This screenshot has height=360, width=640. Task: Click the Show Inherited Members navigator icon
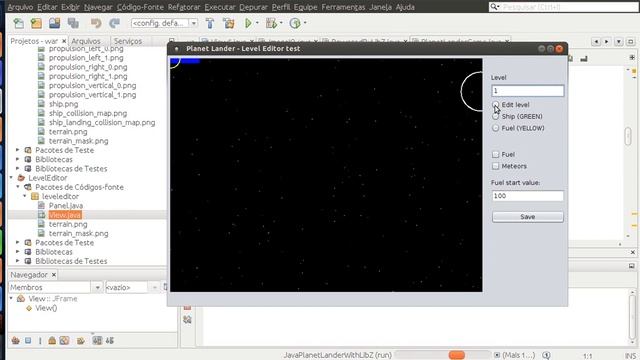(16, 340)
